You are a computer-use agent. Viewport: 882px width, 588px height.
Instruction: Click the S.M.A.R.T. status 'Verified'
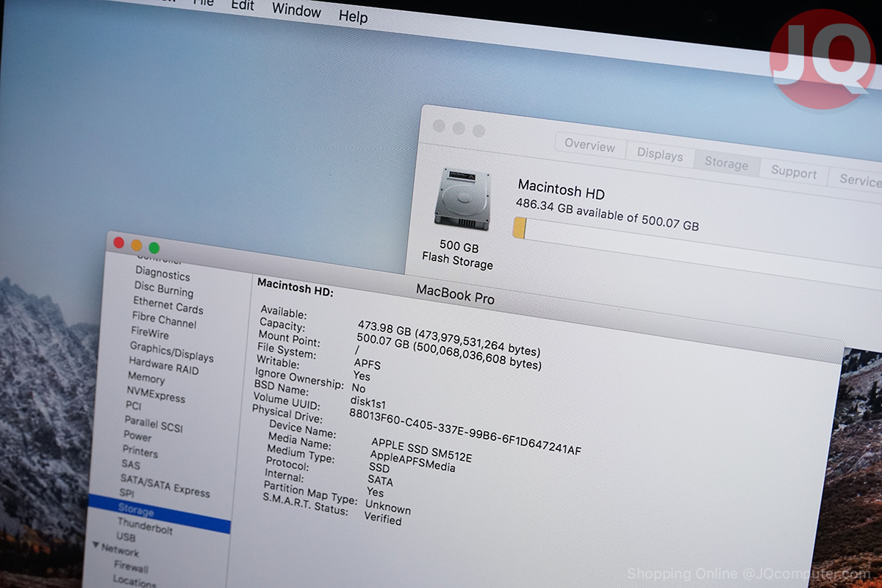point(383,517)
